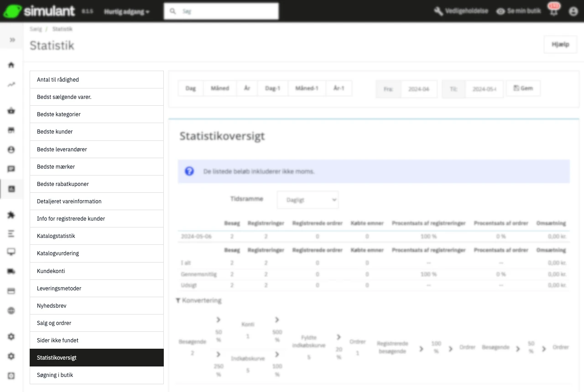The image size is (584, 392).
Task: Expand the collapsed sidebar with double chevron
Action: tap(12, 40)
